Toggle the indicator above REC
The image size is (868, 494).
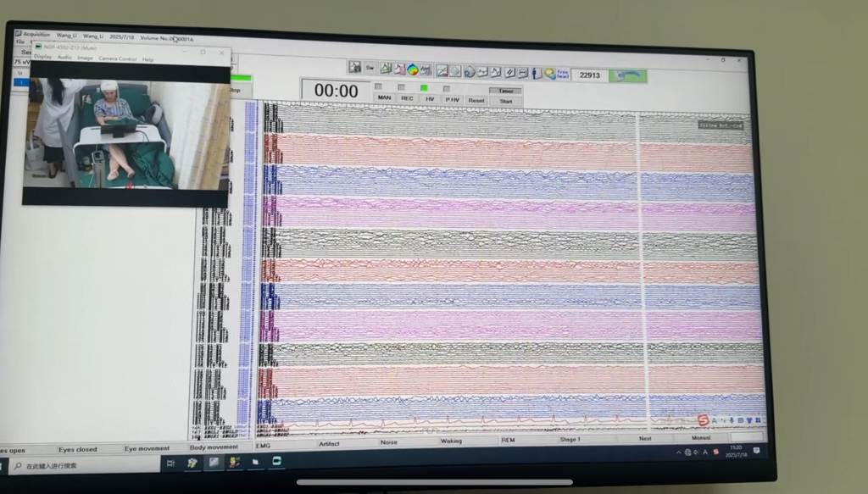click(x=401, y=86)
